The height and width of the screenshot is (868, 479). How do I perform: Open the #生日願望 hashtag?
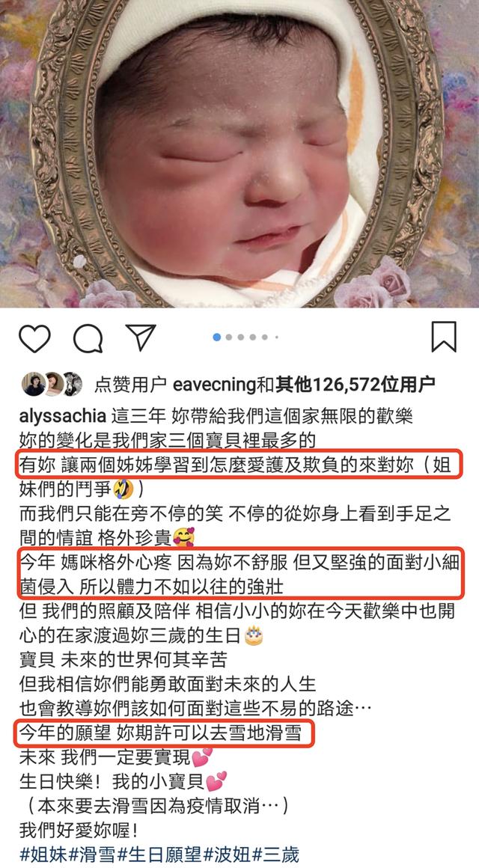(x=160, y=855)
